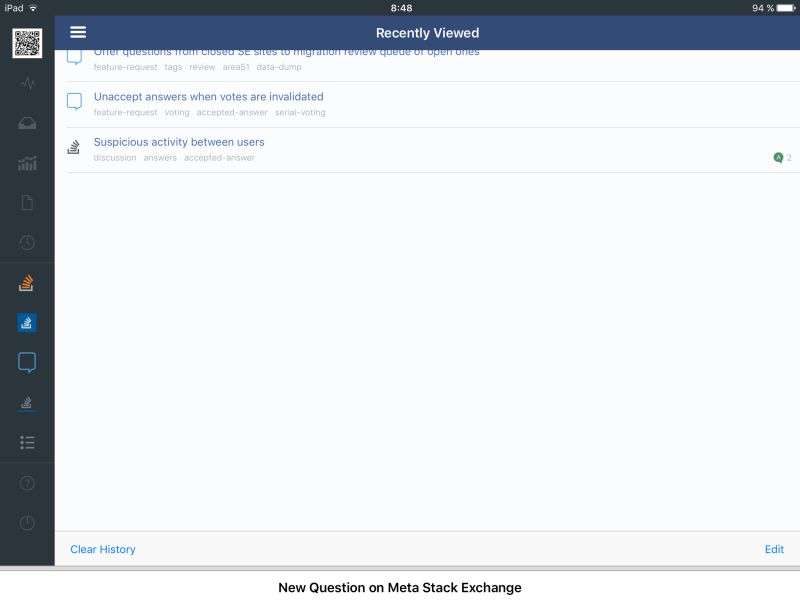Open drafts using the document icon

(x=27, y=202)
